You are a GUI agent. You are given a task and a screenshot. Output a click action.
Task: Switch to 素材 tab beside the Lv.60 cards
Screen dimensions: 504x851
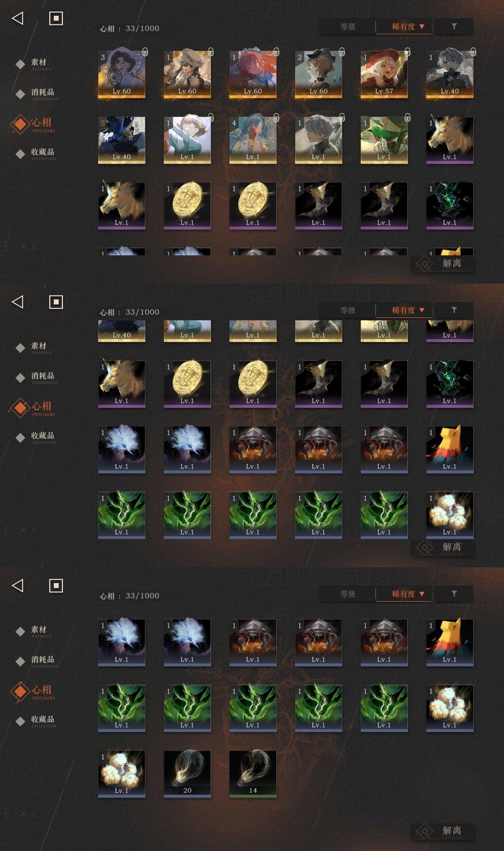click(39, 63)
